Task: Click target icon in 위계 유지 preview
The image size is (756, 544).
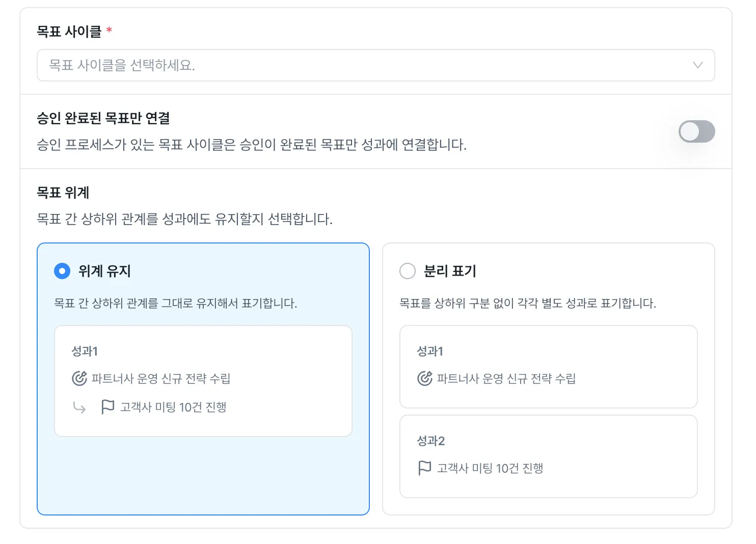Action: point(79,378)
